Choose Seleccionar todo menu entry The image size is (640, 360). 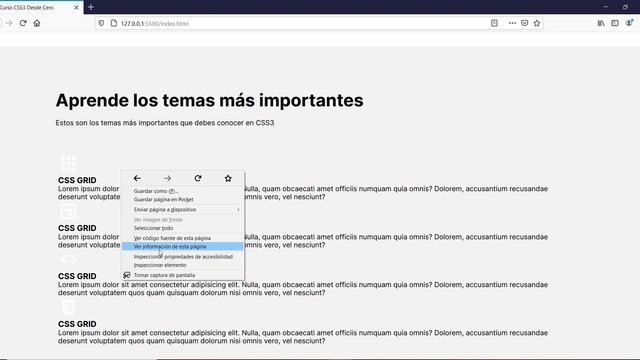click(183, 228)
